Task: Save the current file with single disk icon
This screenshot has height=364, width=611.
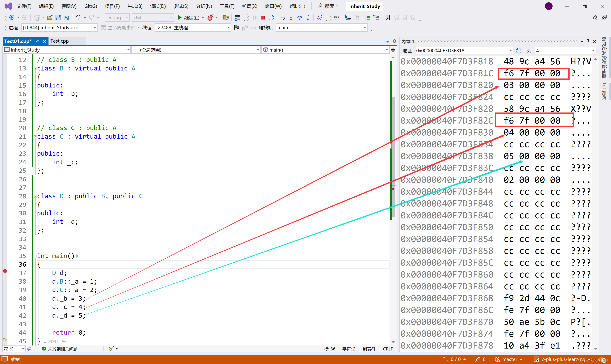Action: pyautogui.click(x=58, y=18)
